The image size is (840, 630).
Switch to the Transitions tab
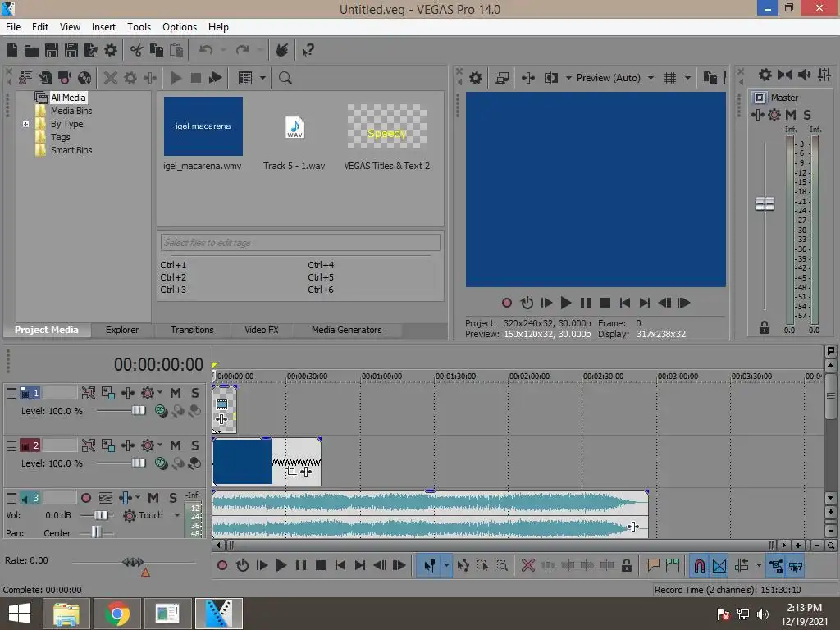192,330
